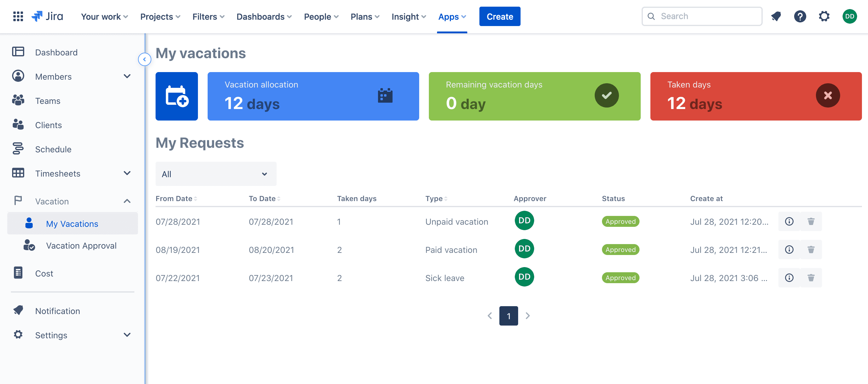Go to previous page of requests
This screenshot has height=384, width=868.
490,316
